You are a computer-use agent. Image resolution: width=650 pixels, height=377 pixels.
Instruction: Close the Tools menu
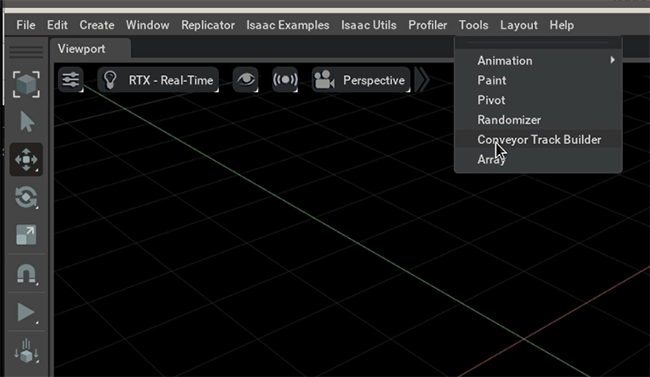(473, 25)
